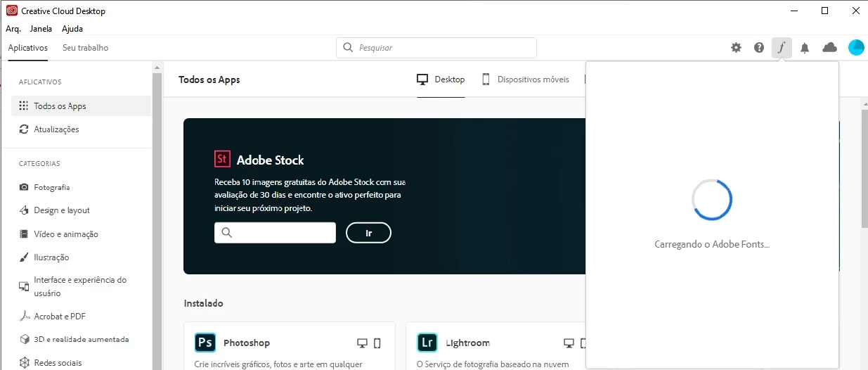Open the notifications bell icon

click(805, 48)
